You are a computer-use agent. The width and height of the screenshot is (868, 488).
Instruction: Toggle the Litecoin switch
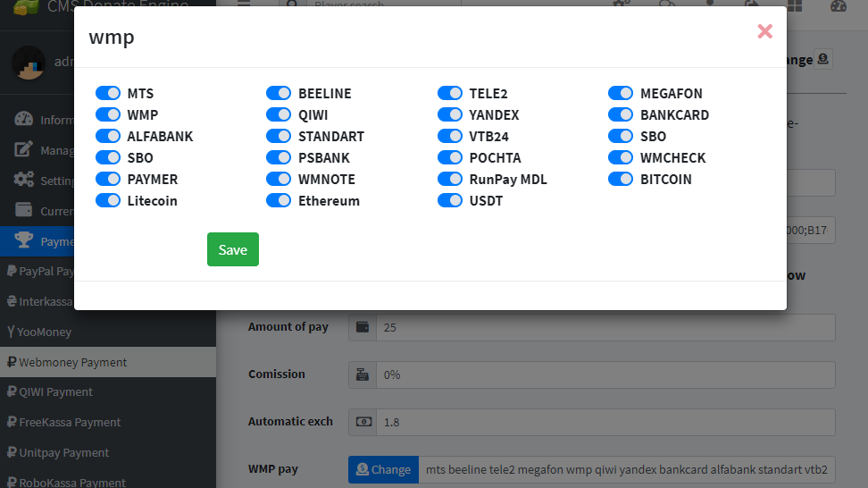click(108, 200)
